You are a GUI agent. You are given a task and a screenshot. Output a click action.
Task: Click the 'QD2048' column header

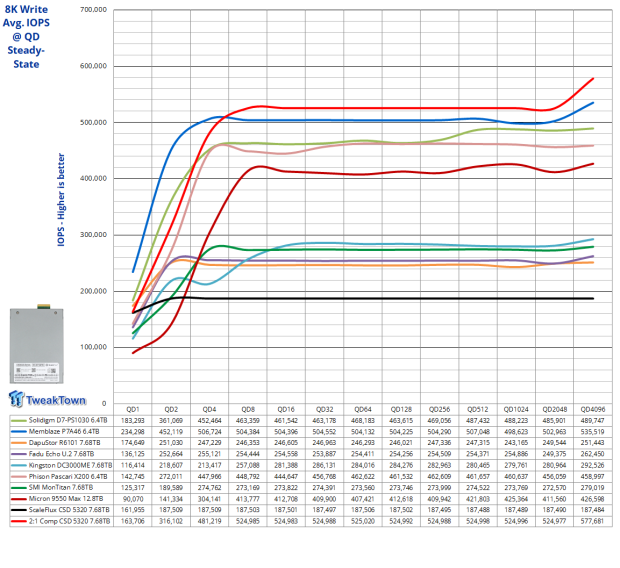click(x=554, y=409)
